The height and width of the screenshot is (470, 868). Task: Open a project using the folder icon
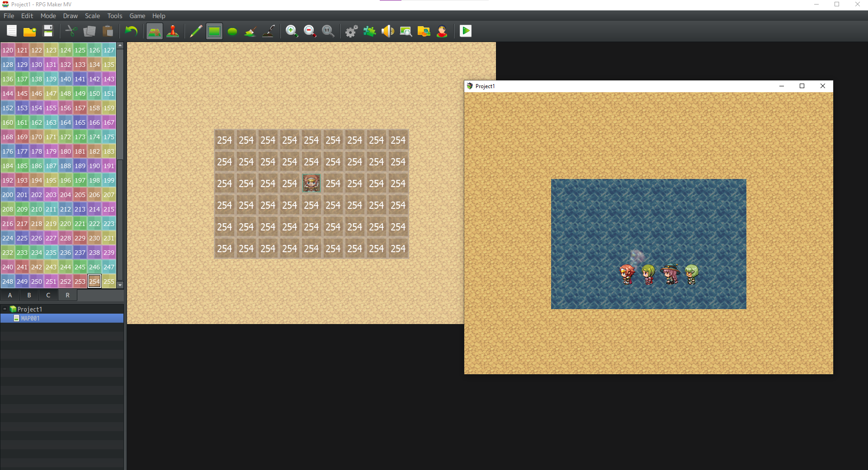pos(30,31)
